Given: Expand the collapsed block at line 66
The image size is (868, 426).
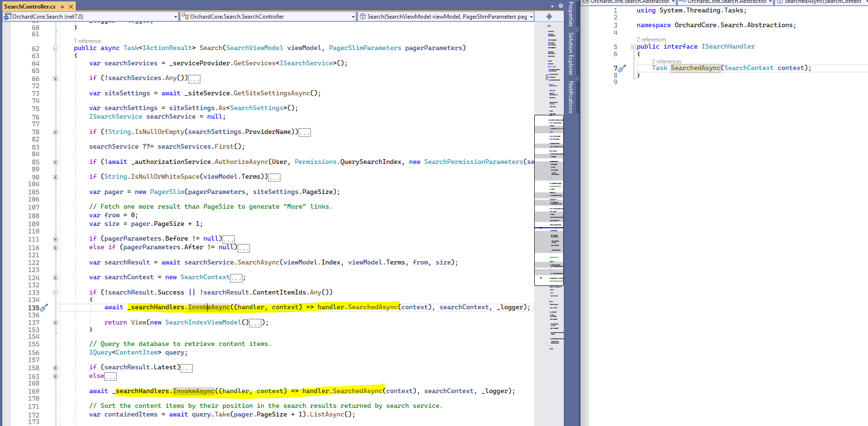Looking at the screenshot, I should pos(56,79).
